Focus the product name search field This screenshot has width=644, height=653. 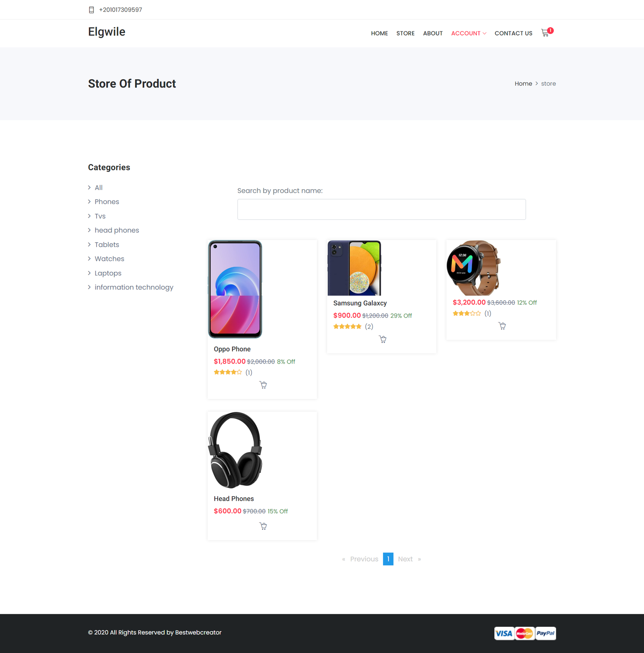pos(382,209)
